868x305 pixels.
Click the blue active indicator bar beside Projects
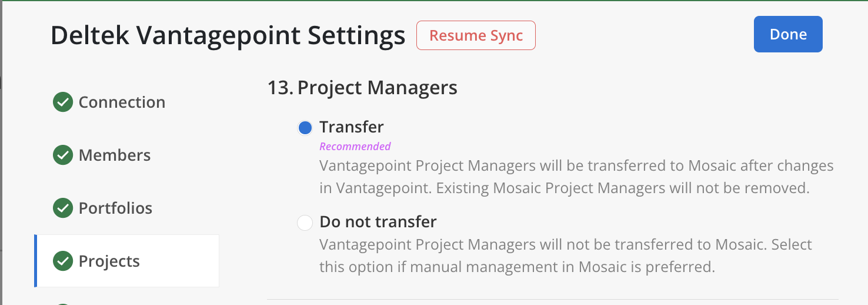coord(36,261)
